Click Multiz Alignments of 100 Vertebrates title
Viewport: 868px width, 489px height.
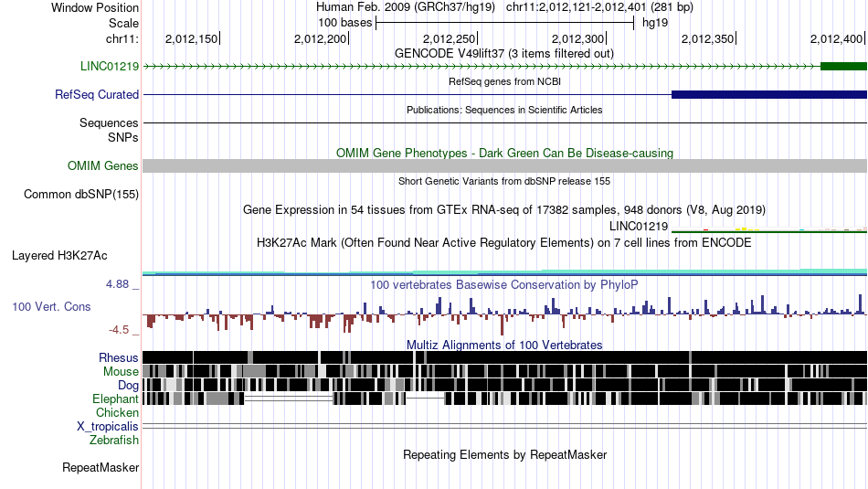504,345
